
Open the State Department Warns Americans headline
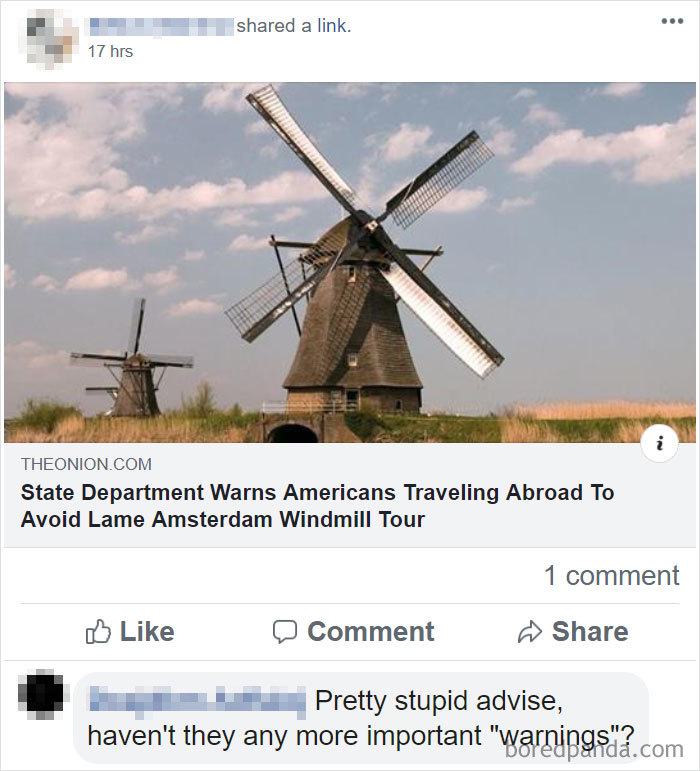tap(318, 505)
